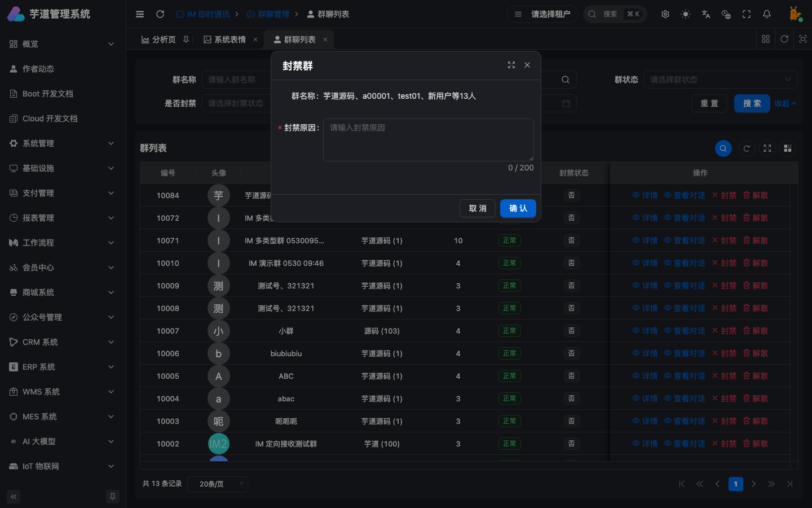Maximize content area with tab-bar expand icon
The image size is (812, 508).
pos(803,39)
